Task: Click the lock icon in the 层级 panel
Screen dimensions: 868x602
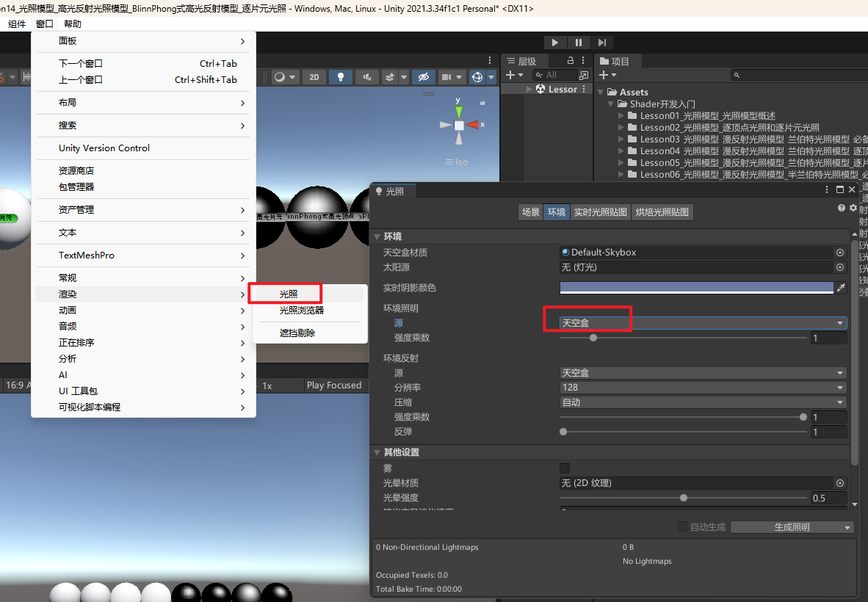Action: pos(571,61)
